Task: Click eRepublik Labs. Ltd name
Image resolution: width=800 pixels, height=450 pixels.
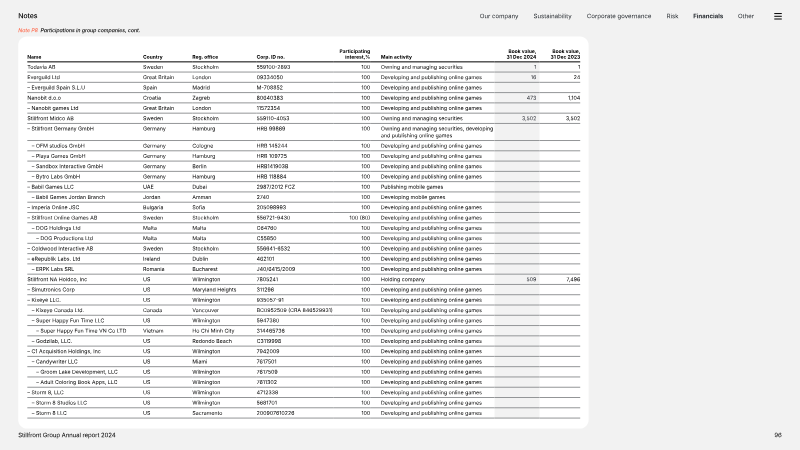Action: point(54,259)
